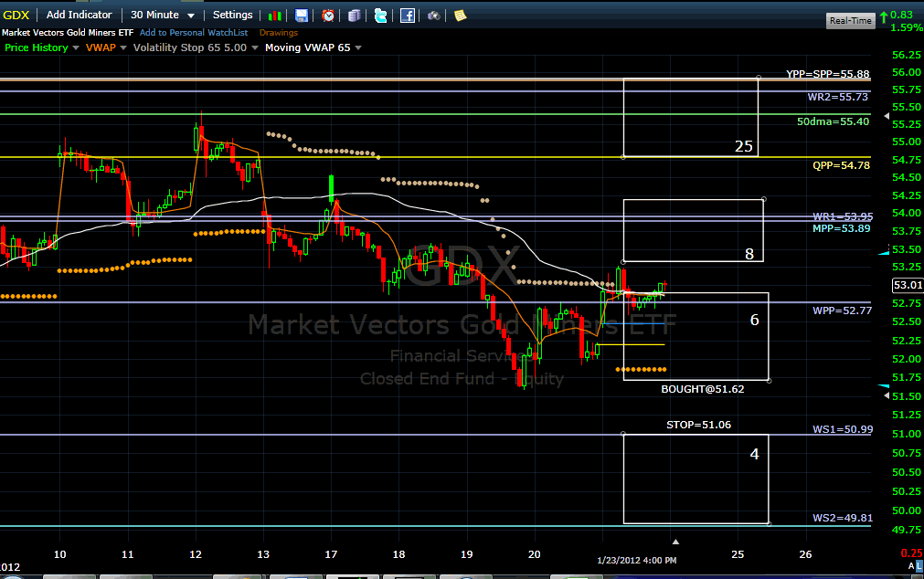Click the BOUGHT@51.62 annotation text
The height and width of the screenshot is (579, 924).
[703, 389]
